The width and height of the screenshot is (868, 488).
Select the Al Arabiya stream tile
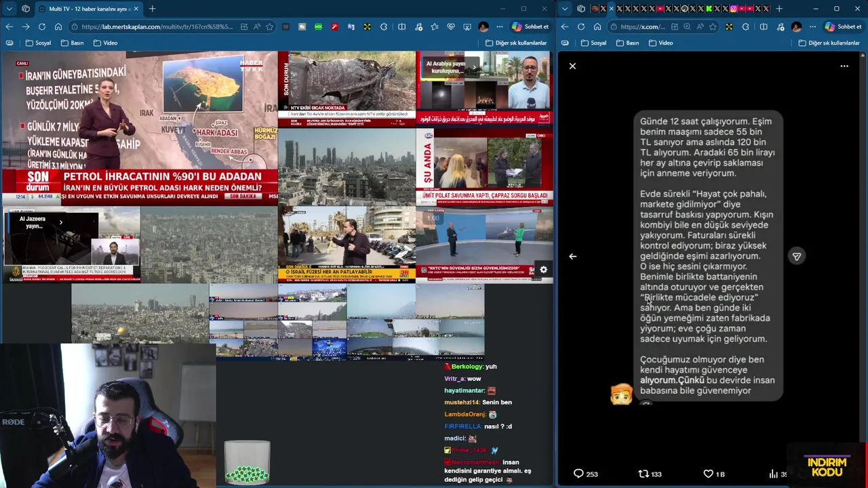click(x=484, y=89)
